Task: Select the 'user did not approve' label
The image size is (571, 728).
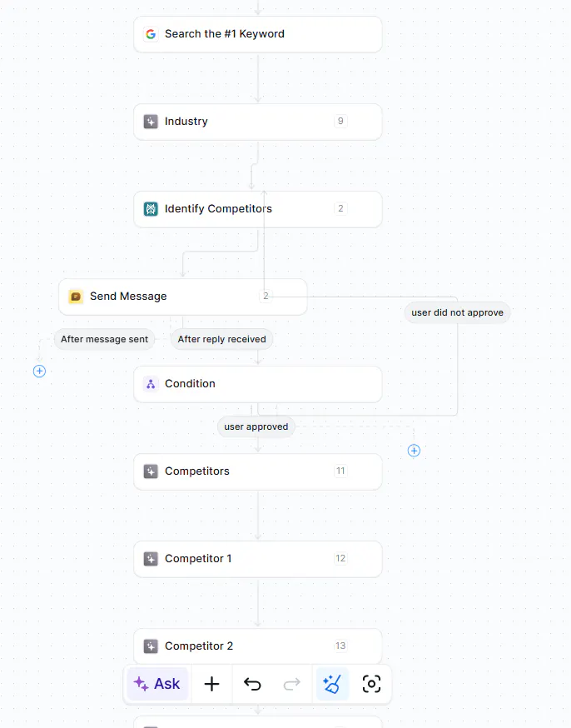Action: point(457,313)
